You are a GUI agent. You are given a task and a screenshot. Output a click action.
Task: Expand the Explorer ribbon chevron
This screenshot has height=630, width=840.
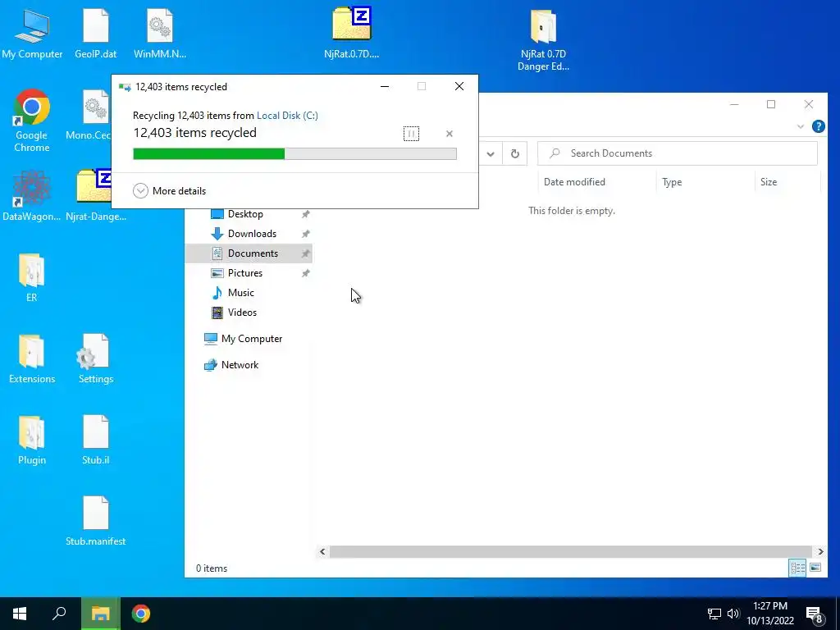tap(801, 126)
